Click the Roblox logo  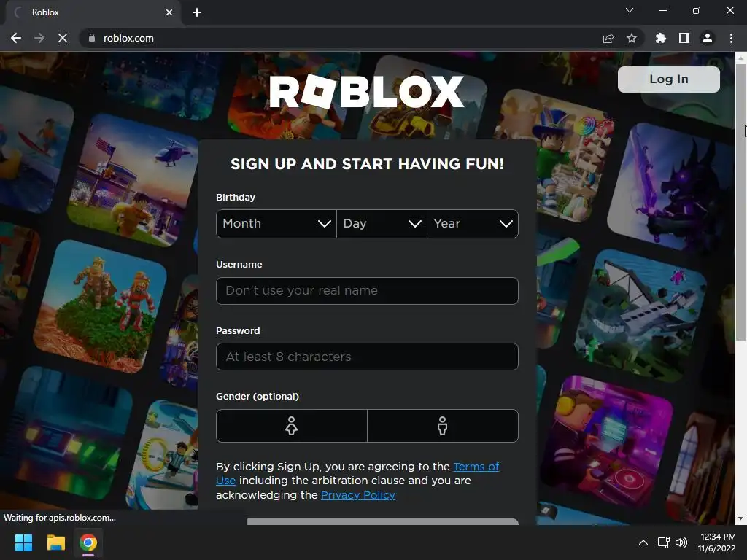pos(366,91)
